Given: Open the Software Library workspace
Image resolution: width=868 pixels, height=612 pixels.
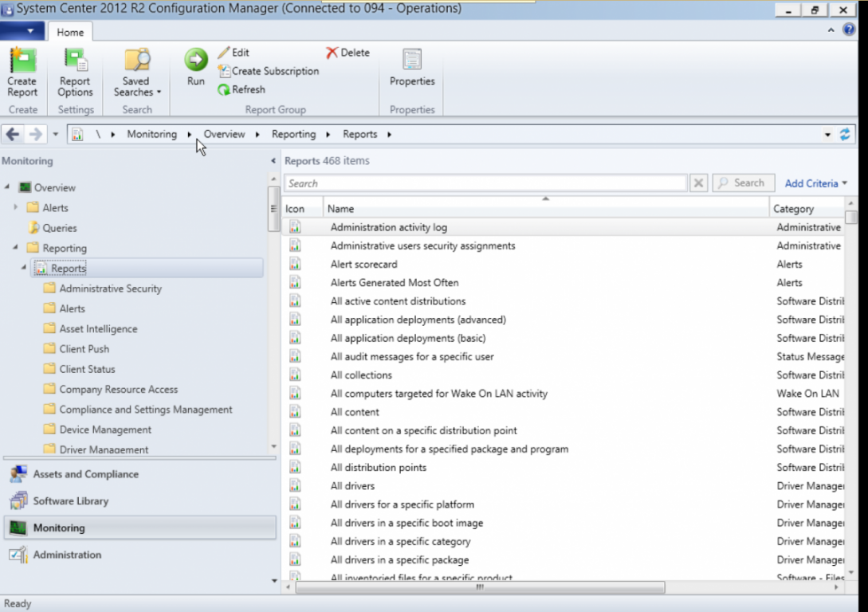Looking at the screenshot, I should coord(70,501).
